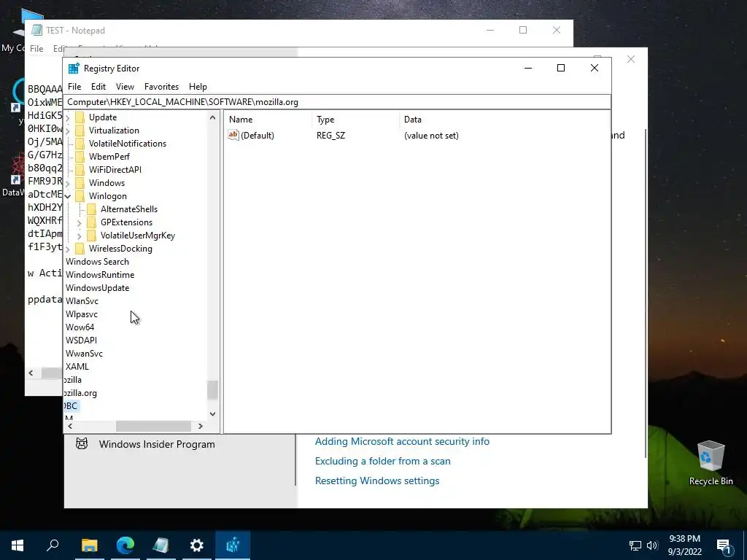
Task: Select the Windows Search key
Action: 97,262
